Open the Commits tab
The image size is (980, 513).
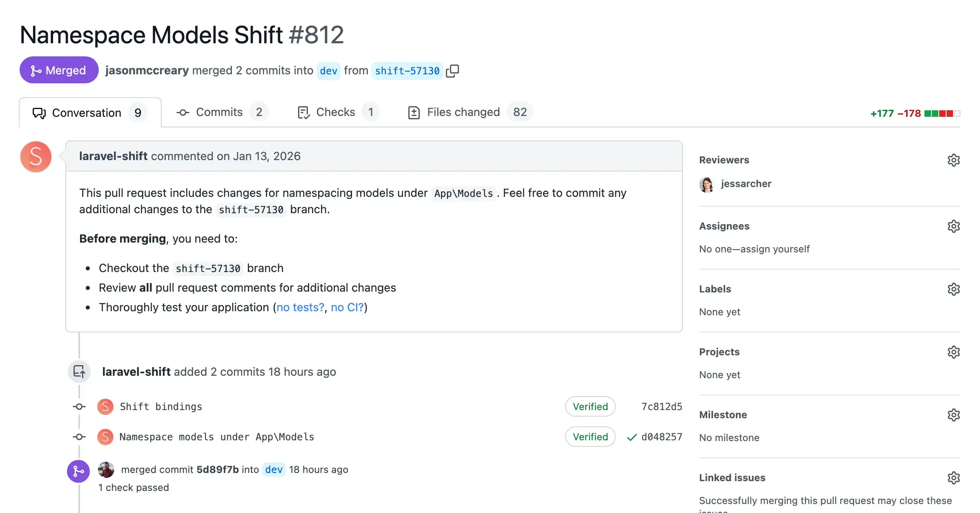pos(219,112)
